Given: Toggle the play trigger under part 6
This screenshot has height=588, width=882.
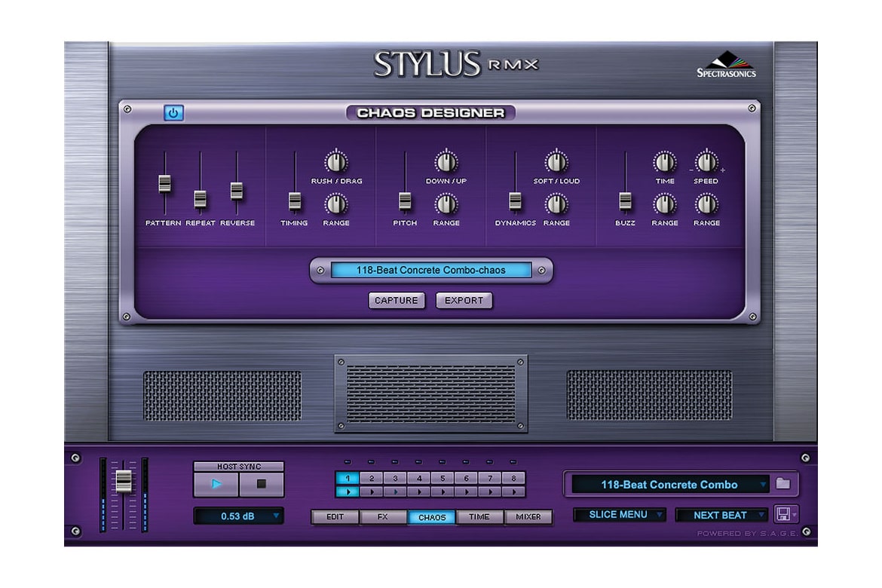Looking at the screenshot, I should pos(467,492).
